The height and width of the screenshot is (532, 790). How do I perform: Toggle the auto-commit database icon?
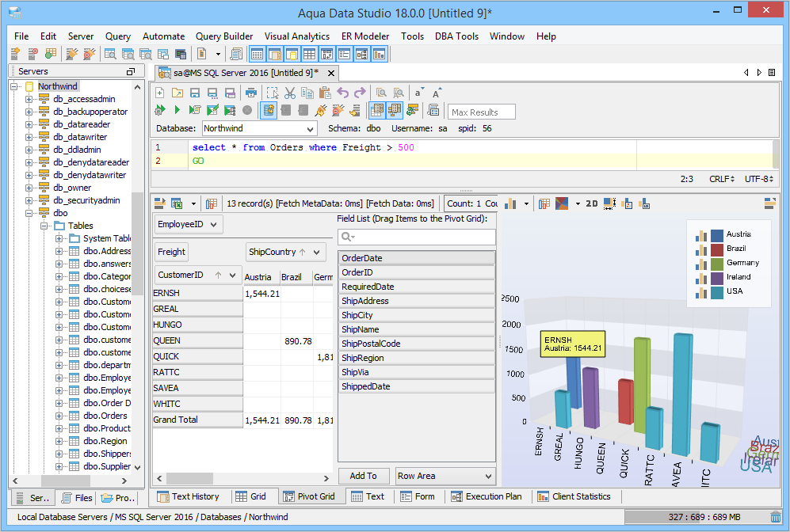point(269,110)
